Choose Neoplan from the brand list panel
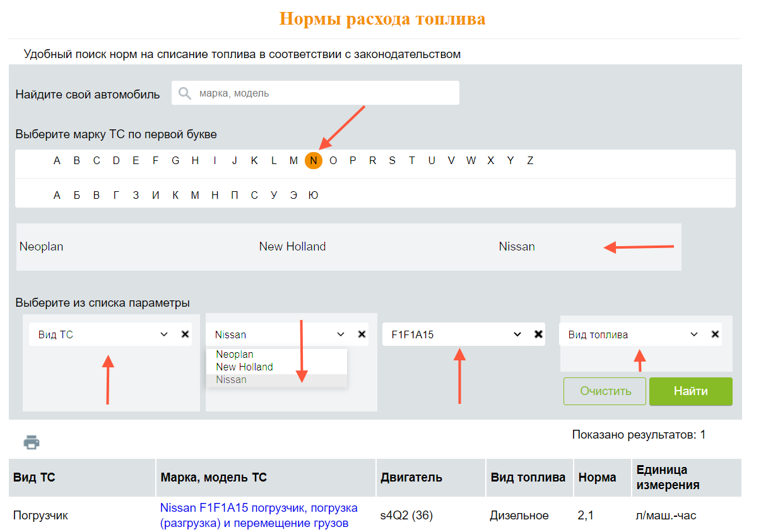 click(41, 247)
